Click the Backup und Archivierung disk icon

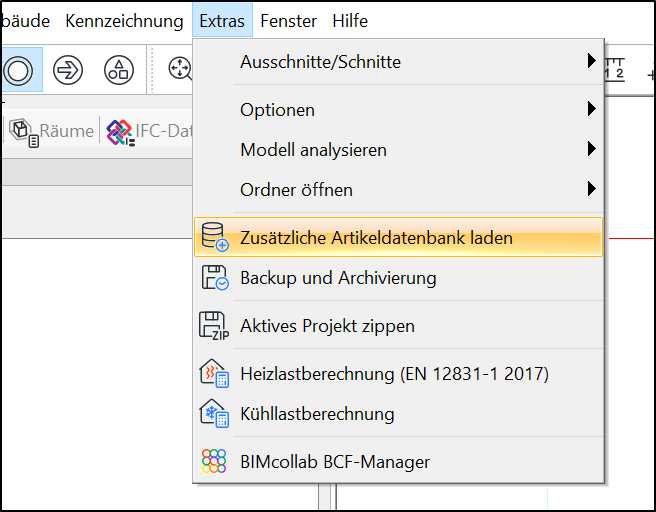[215, 277]
